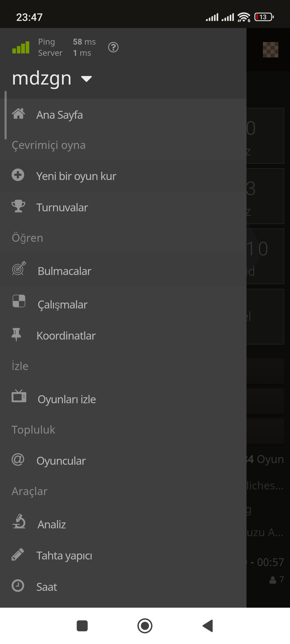
Task: Tap the pushpin icon for Koordinatlar
Action: 16,334
